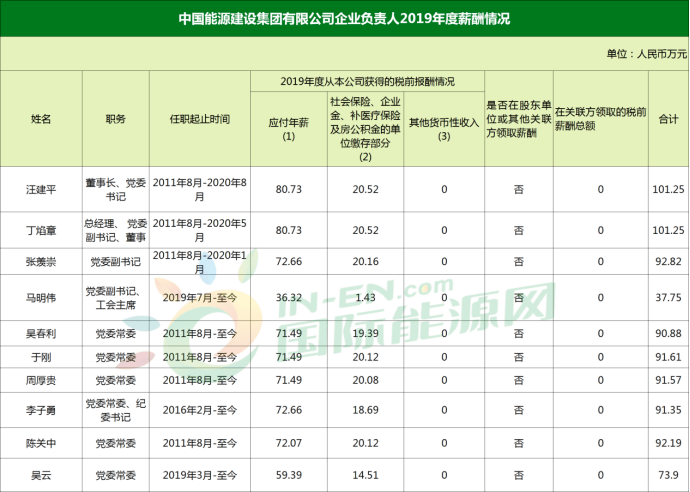Select the insurance value 20.16
The height and width of the screenshot is (492, 690).
click(x=365, y=261)
